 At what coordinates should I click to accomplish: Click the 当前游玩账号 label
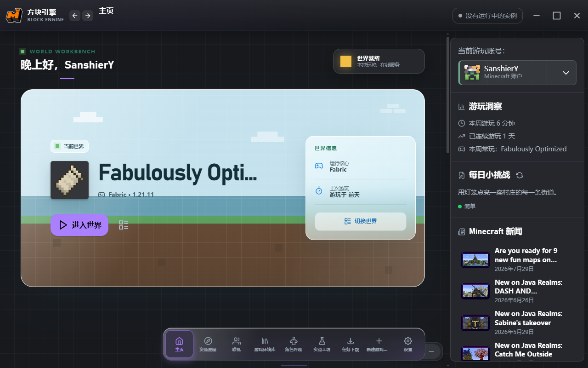click(481, 51)
